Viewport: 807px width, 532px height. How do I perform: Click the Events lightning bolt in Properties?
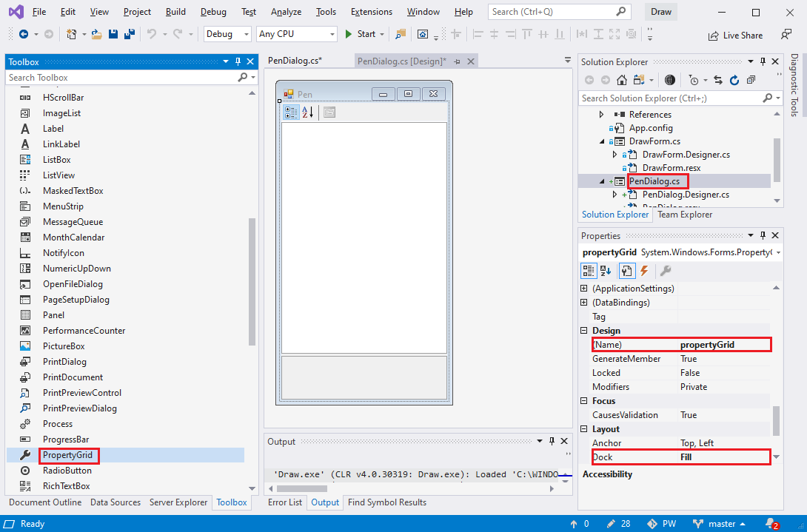coord(644,271)
